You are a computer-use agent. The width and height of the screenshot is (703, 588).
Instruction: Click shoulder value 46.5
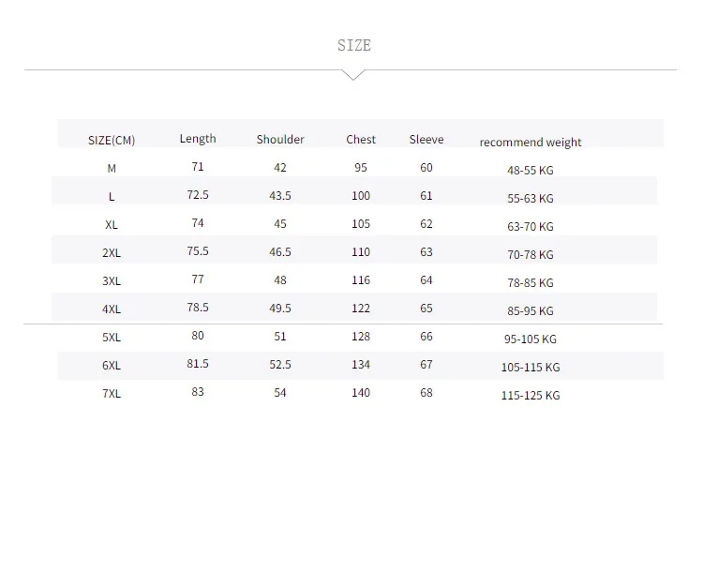tap(280, 252)
